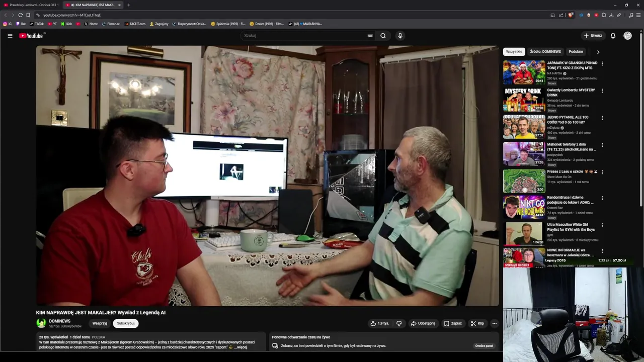Screen dimensions: 644x362
Task: Open the DOMINEWS channel avatar
Action: [41, 323]
